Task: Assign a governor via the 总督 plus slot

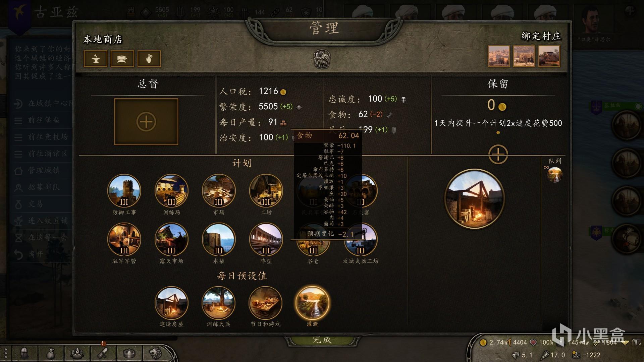Action: [146, 122]
